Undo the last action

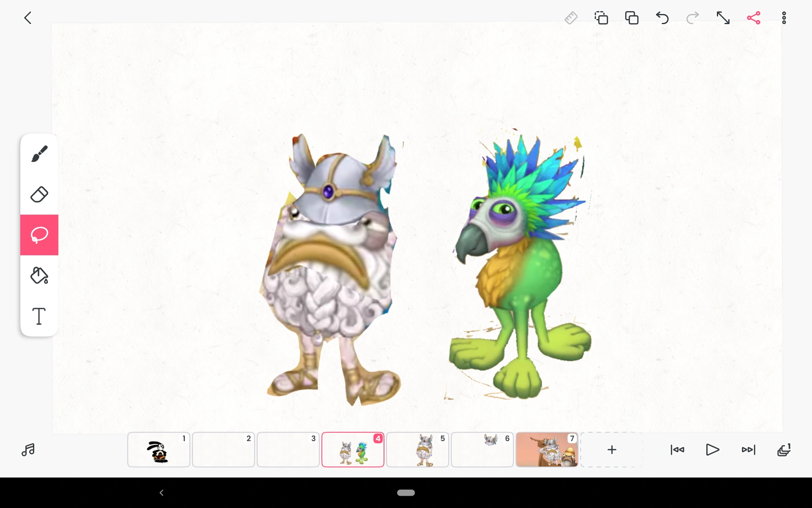click(662, 18)
